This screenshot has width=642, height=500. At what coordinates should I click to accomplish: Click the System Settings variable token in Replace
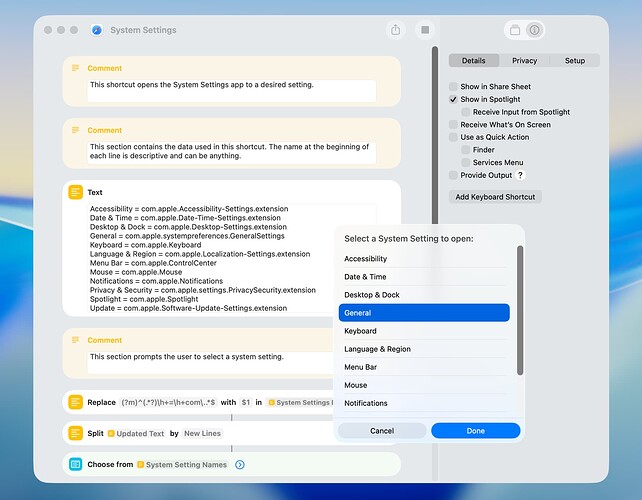tap(301, 402)
